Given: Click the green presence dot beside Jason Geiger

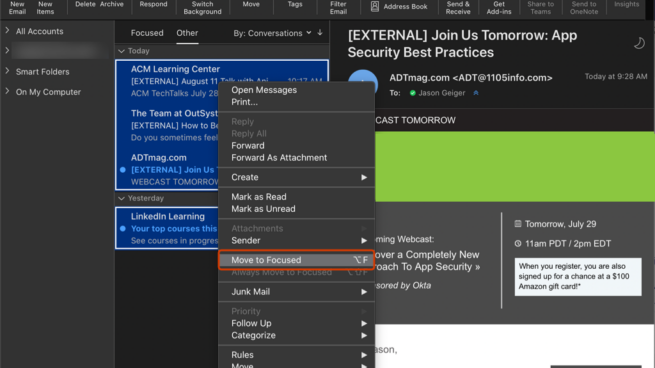Looking at the screenshot, I should [x=413, y=93].
